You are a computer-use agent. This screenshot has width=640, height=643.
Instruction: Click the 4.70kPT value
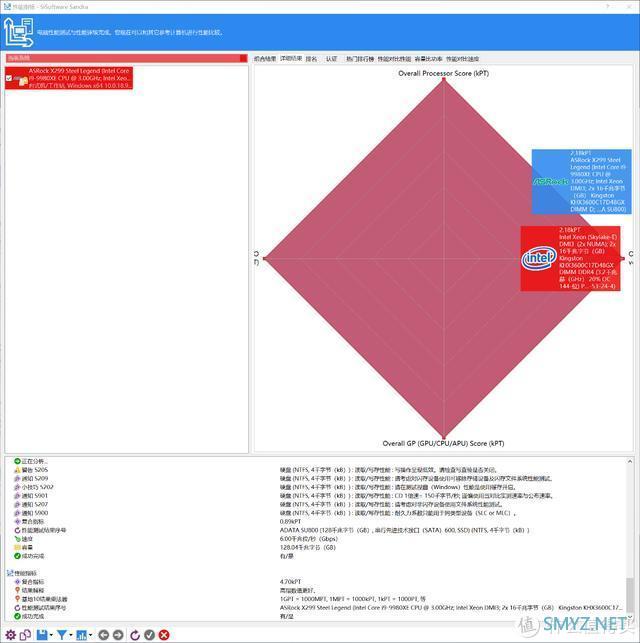point(290,581)
